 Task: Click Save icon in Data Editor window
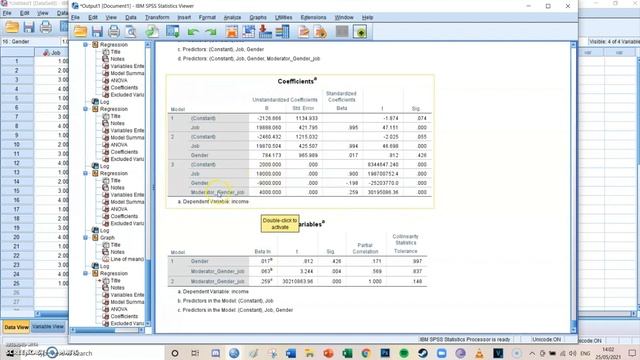point(29,27)
